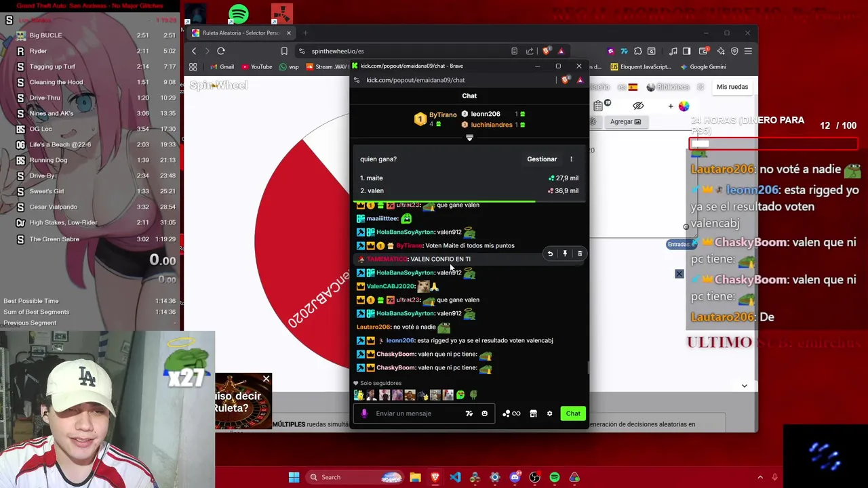Pick the pepe frog emote in quick bar
The height and width of the screenshot is (488, 868).
[473, 394]
